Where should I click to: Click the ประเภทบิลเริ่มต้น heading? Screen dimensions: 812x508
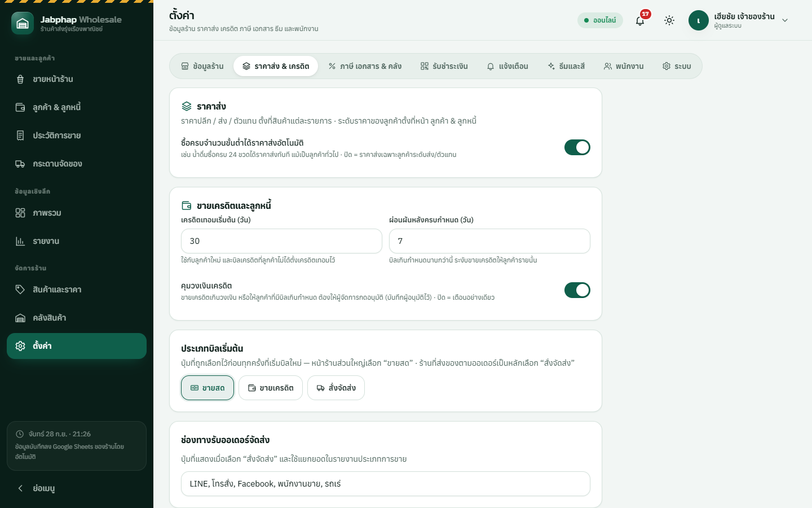pos(212,348)
